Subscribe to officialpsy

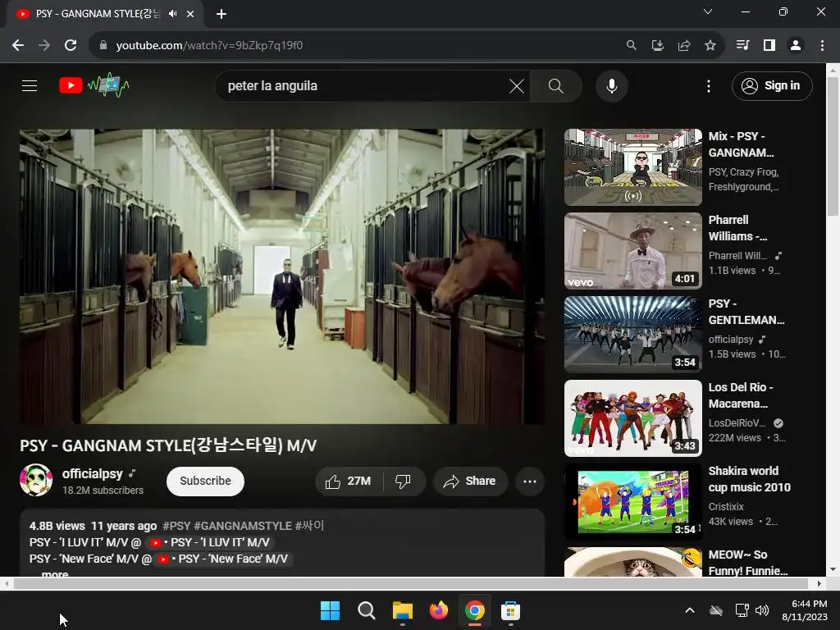click(205, 481)
